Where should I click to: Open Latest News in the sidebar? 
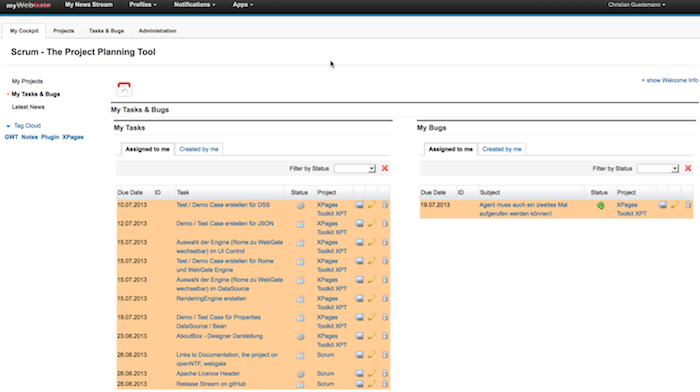pyautogui.click(x=28, y=107)
